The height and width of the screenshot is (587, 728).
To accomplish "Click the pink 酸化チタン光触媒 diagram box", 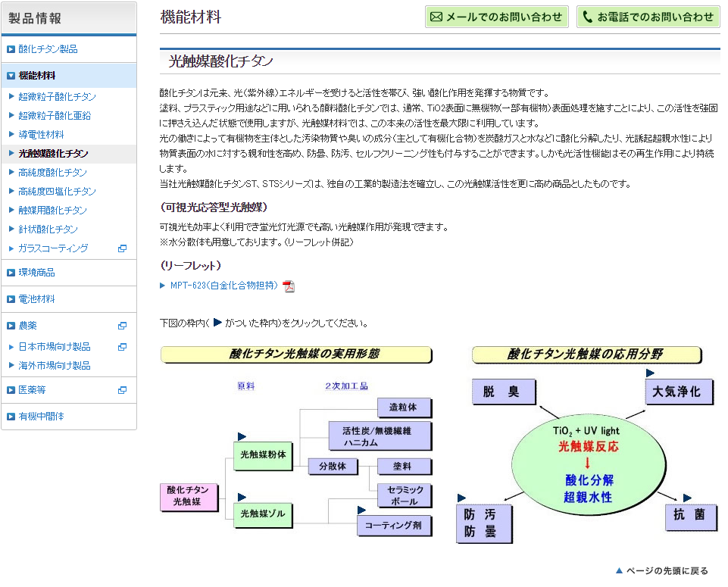I will click(x=189, y=497).
